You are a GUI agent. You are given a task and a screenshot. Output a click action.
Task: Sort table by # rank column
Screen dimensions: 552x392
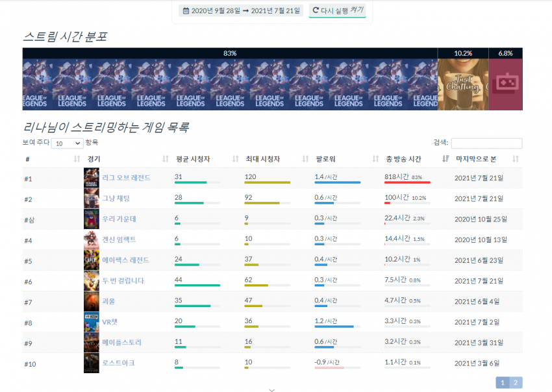pos(53,159)
